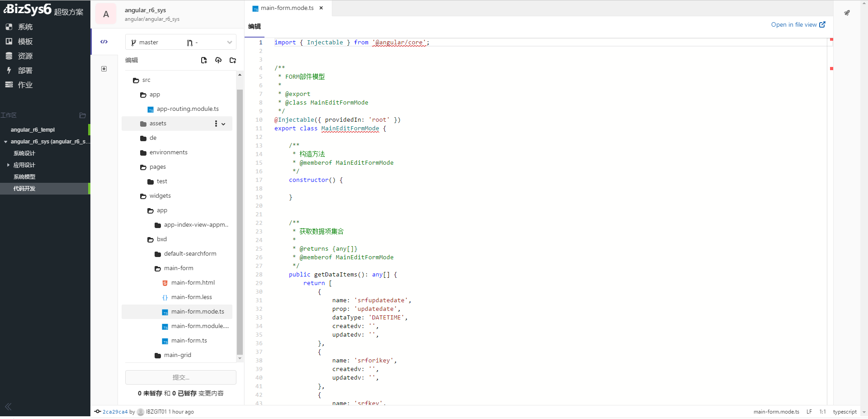Click line number 10 in editor
Screen dimensions: 868x419
[259, 120]
